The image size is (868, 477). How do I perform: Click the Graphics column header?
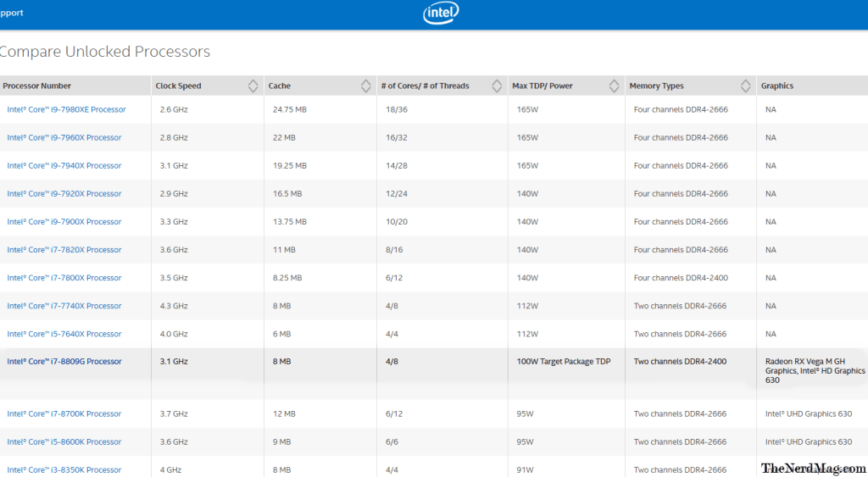[x=777, y=86]
